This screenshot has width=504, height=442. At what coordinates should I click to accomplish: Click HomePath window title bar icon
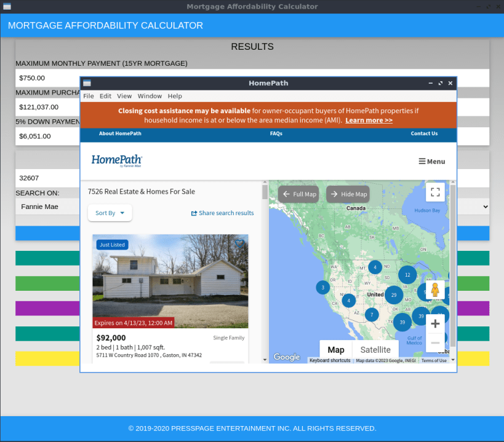87,83
